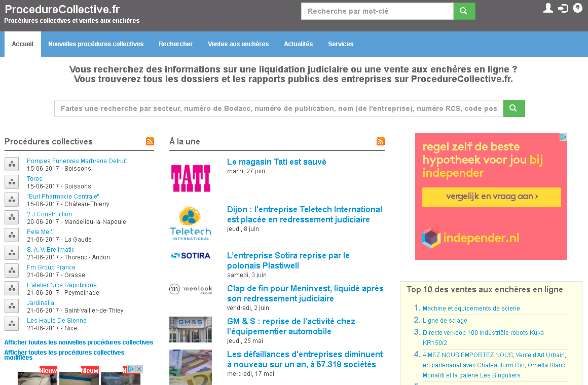Click the header keyword search field

(x=377, y=11)
